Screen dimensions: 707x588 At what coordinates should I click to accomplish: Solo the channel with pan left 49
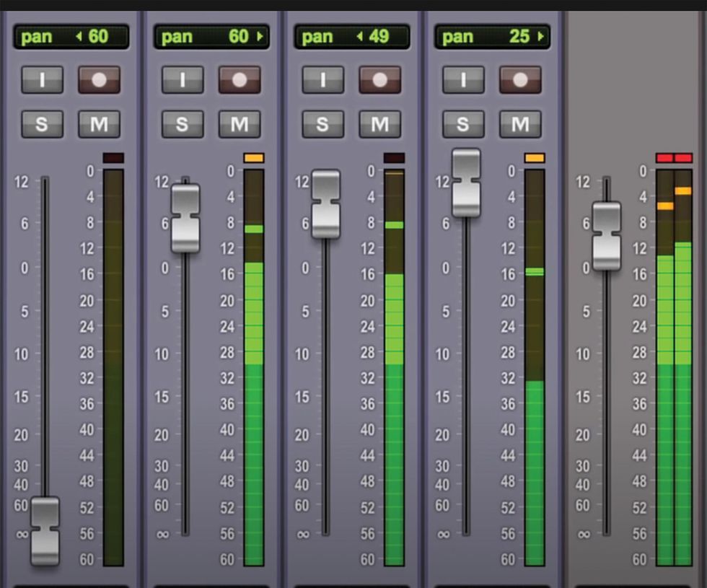coord(323,124)
